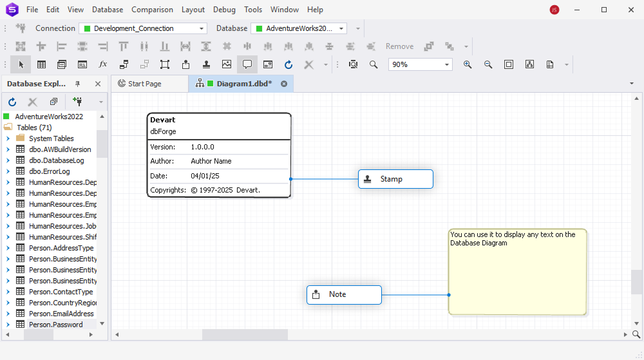Click the Database Explorer horizontal scrollbar thumb

coord(39,334)
